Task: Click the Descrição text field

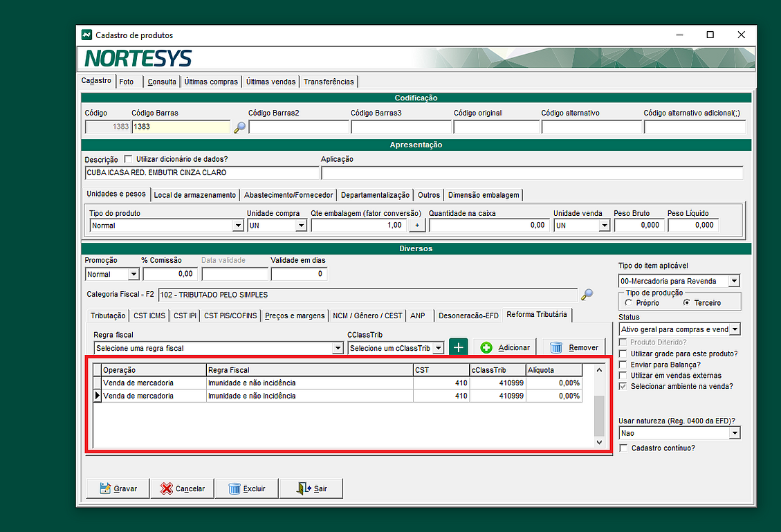Action: (x=201, y=173)
